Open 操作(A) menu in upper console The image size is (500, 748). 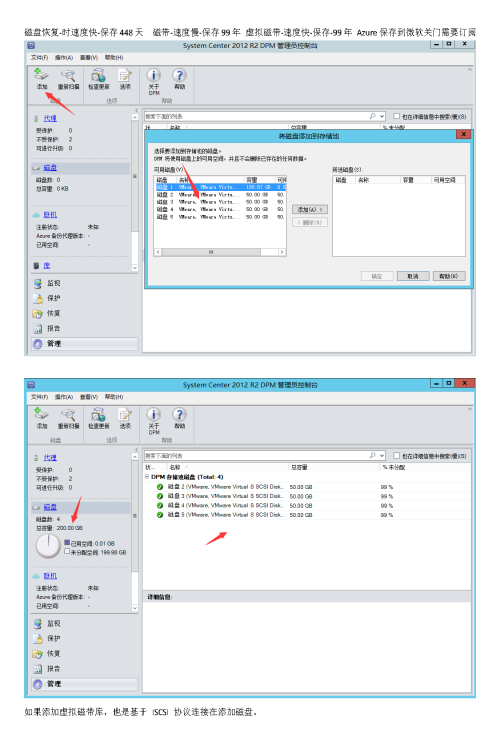point(63,57)
